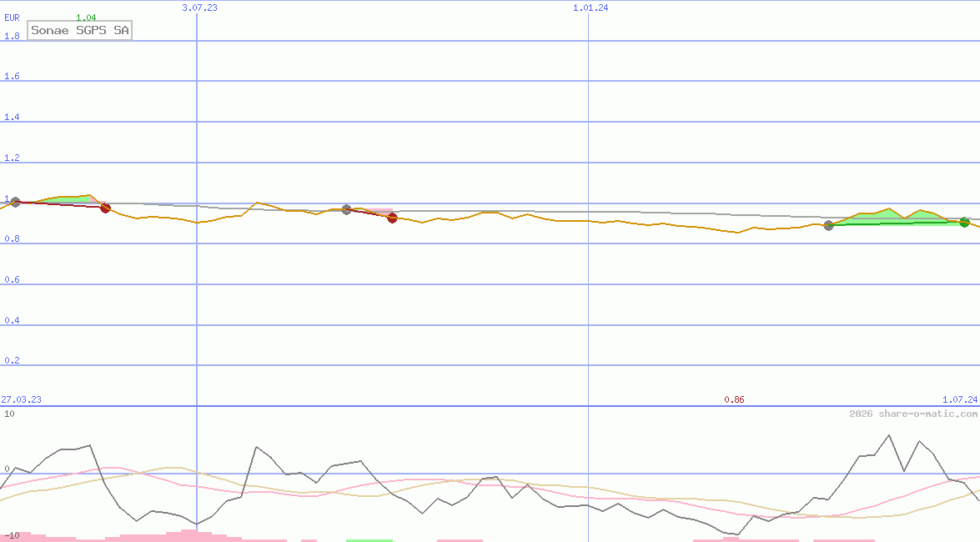Open the share-o-matic.com watermark link
980x542 pixels.
coord(913,414)
